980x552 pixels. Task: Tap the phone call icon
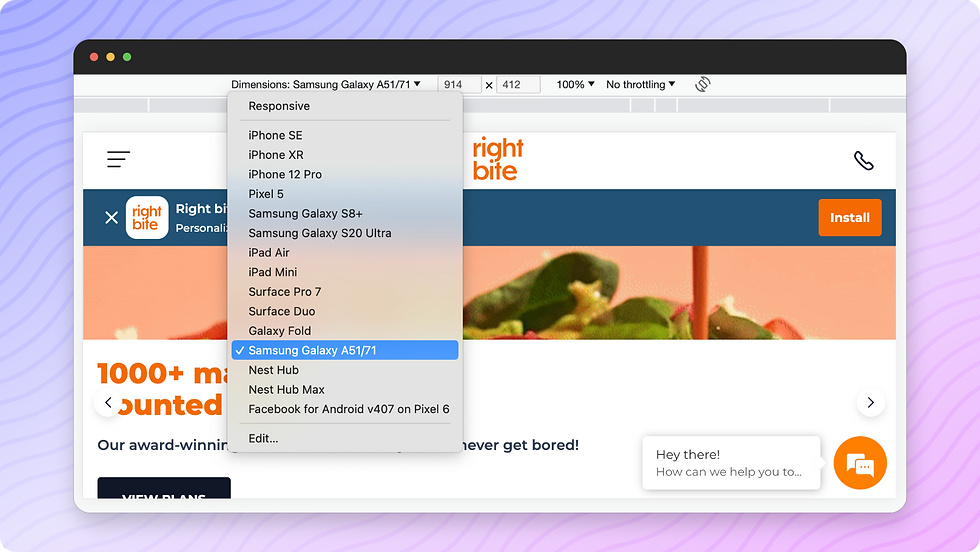click(x=864, y=161)
